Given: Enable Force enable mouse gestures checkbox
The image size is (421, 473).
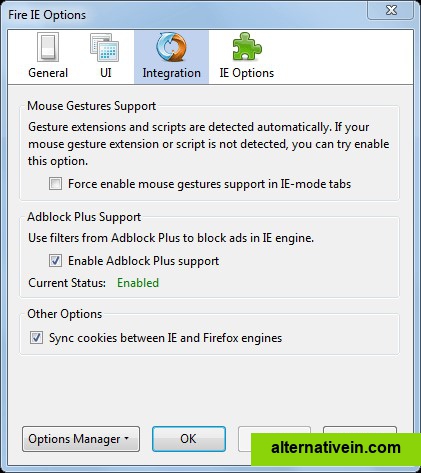Looking at the screenshot, I should tap(55, 184).
